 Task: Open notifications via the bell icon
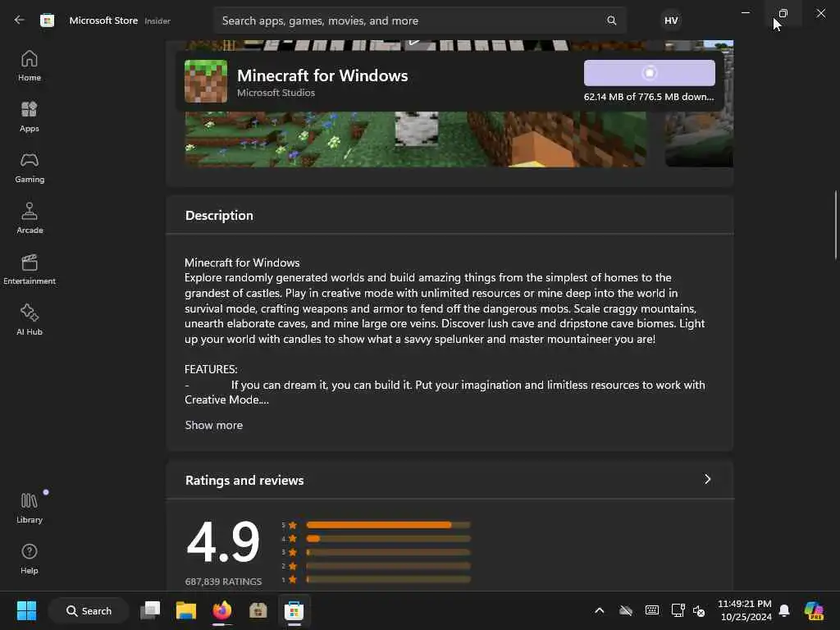pos(784,610)
